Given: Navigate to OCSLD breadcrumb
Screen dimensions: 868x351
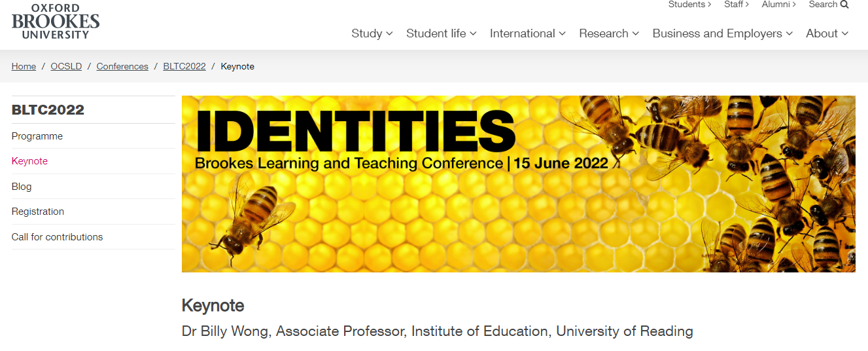Looking at the screenshot, I should click(66, 66).
